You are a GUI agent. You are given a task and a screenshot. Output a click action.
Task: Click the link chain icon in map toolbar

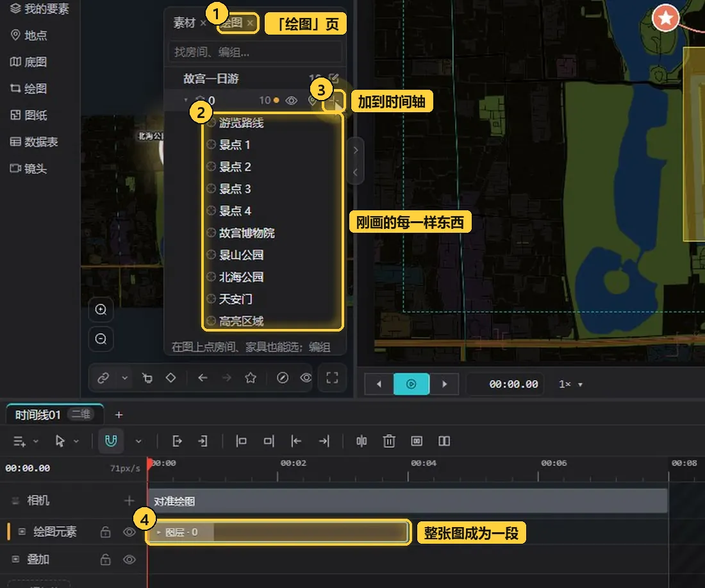click(x=103, y=378)
